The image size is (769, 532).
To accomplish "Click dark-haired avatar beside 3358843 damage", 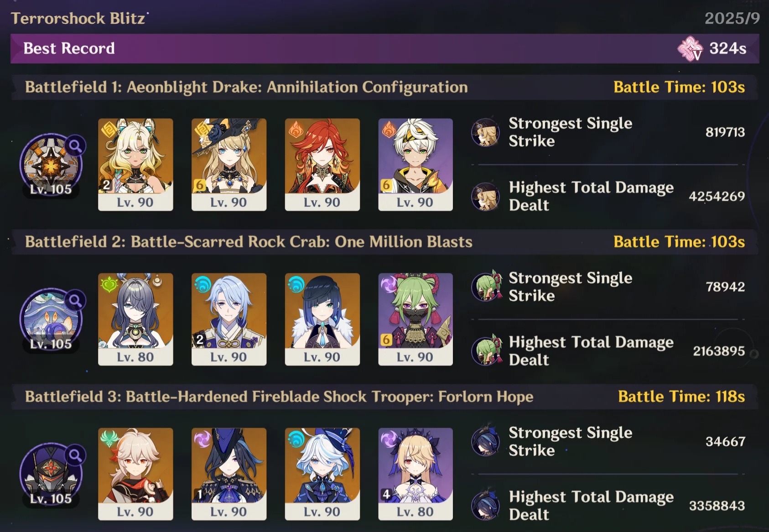I will pos(485,506).
